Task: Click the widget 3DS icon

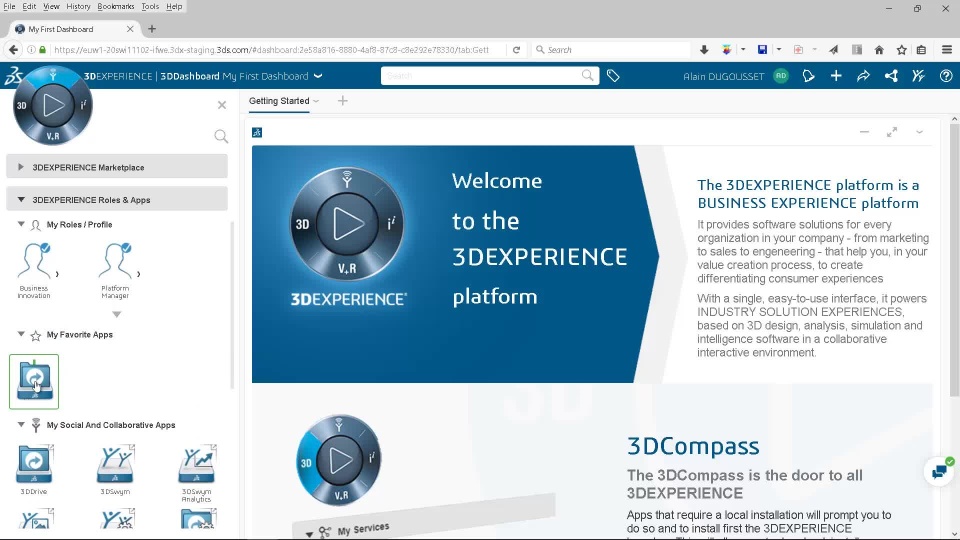Action: click(x=257, y=132)
